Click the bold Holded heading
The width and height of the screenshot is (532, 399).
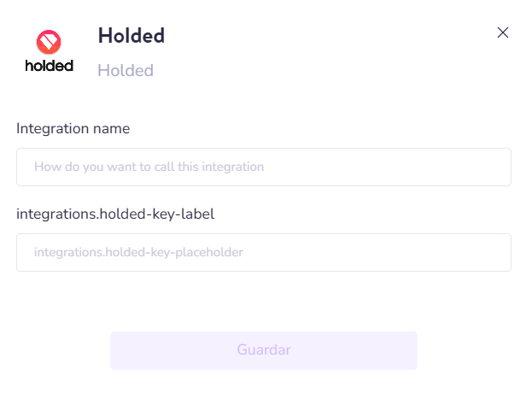131,36
